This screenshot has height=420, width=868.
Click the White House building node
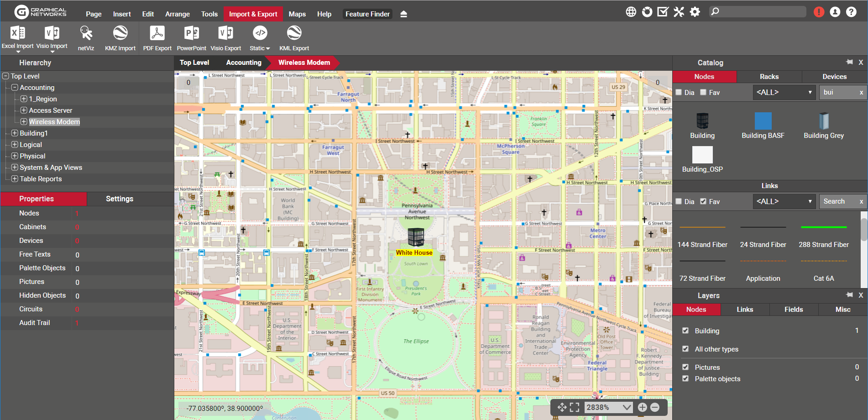point(415,237)
